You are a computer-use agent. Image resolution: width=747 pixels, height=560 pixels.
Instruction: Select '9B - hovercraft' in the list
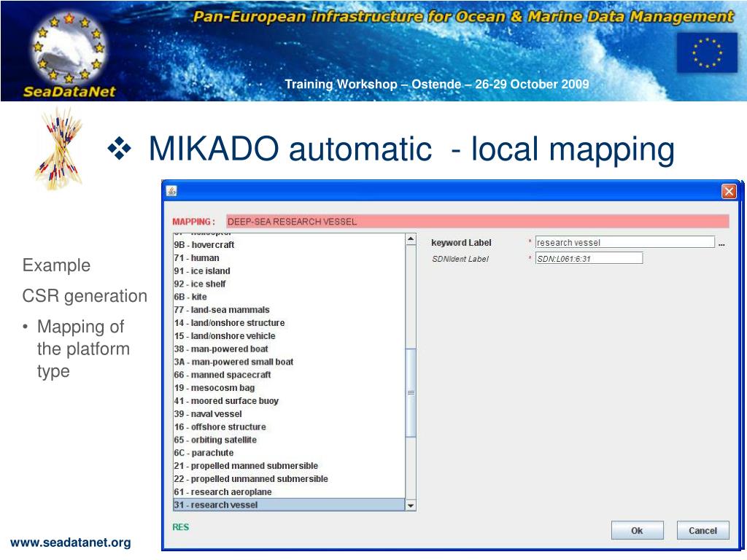(289, 245)
